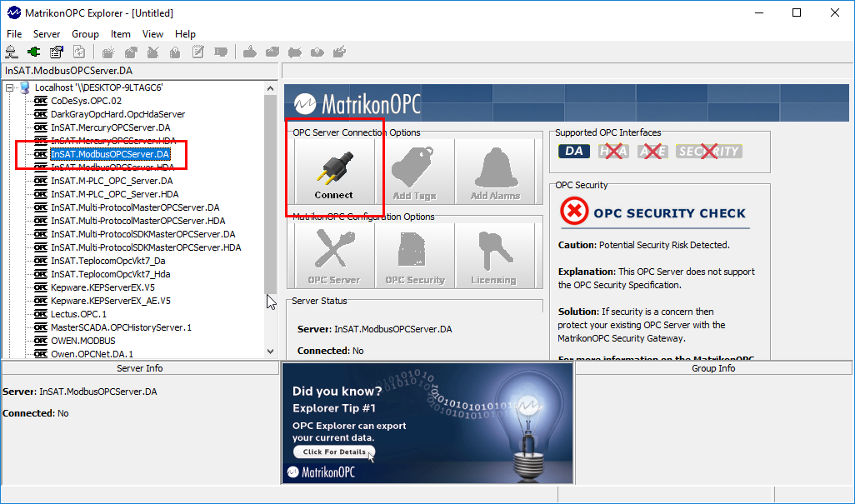Open the View menu
Screen dimensions: 855x504
point(152,34)
